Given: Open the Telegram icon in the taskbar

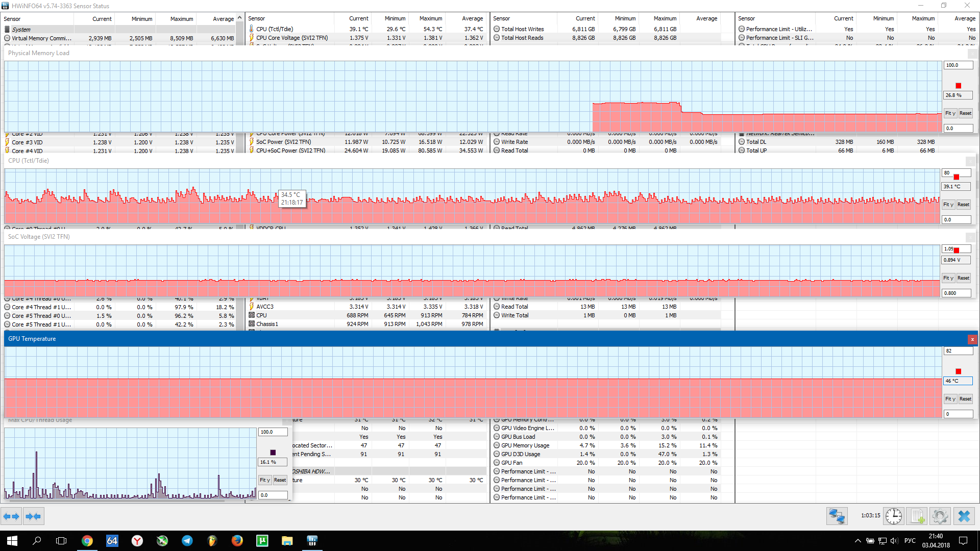Looking at the screenshot, I should (187, 540).
